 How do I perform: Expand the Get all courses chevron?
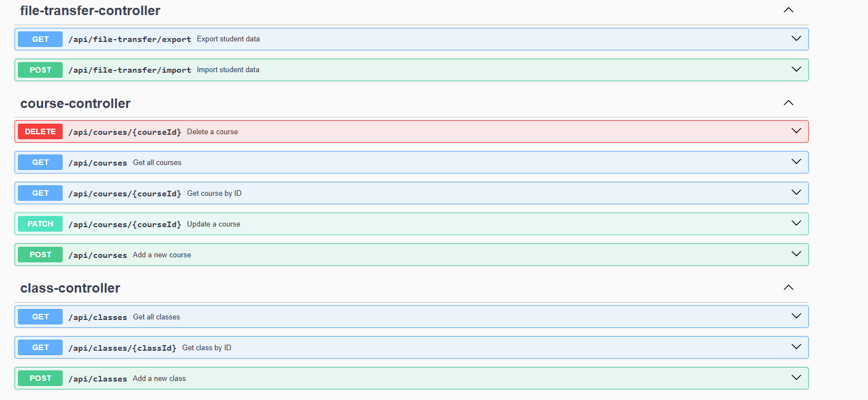point(796,162)
